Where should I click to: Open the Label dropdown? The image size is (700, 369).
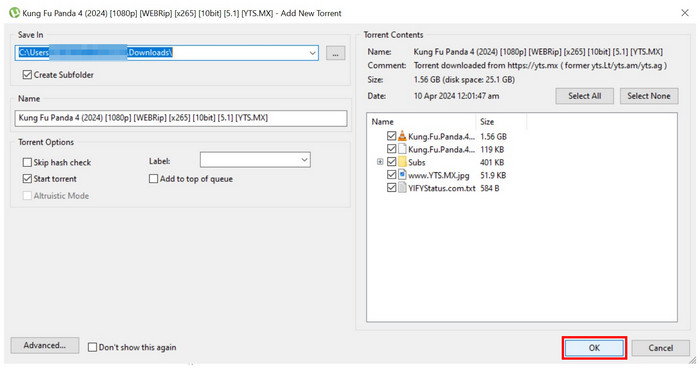coord(304,160)
